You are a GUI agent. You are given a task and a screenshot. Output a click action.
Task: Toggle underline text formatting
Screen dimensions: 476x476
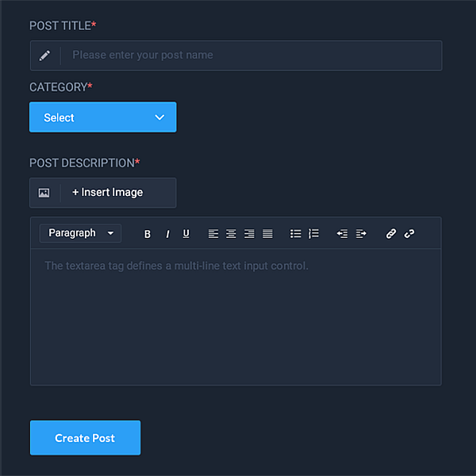click(x=186, y=234)
